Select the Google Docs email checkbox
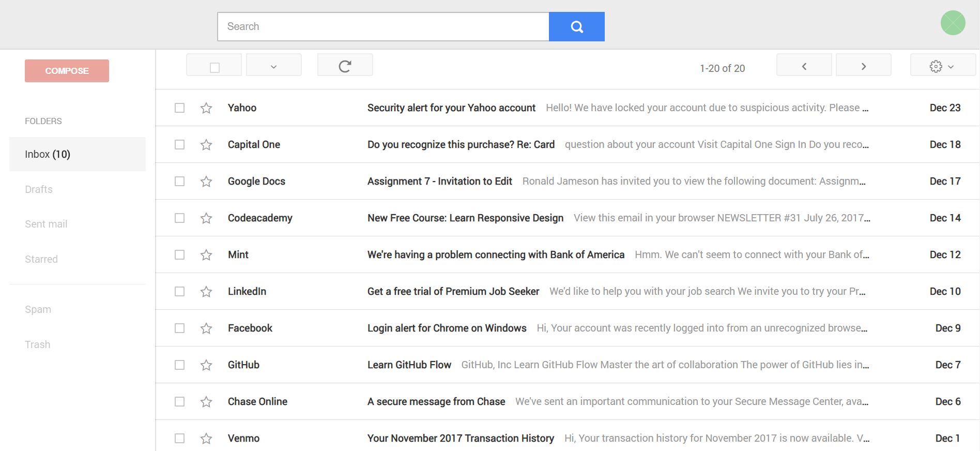Image resolution: width=980 pixels, height=451 pixels. pos(179,181)
